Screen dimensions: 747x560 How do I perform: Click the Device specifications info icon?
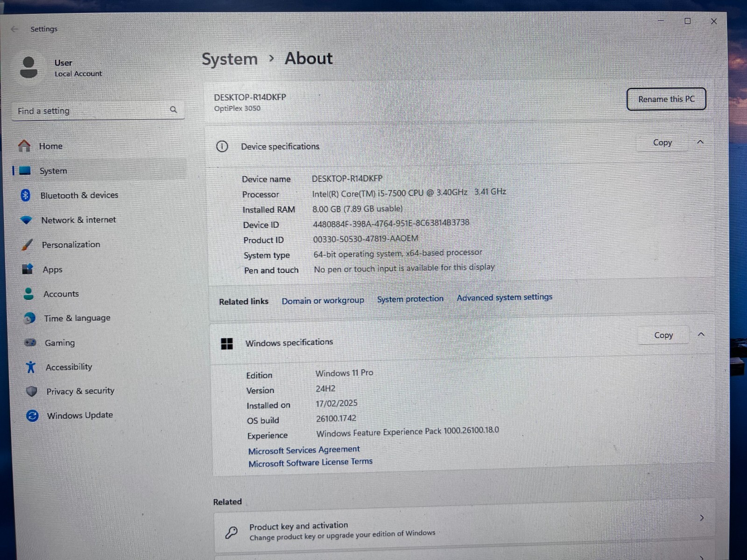(222, 147)
